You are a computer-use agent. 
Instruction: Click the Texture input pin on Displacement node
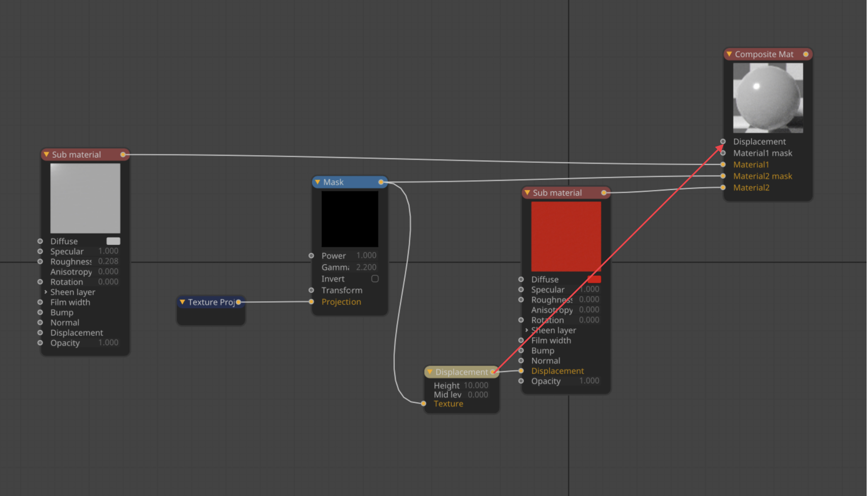[423, 404]
